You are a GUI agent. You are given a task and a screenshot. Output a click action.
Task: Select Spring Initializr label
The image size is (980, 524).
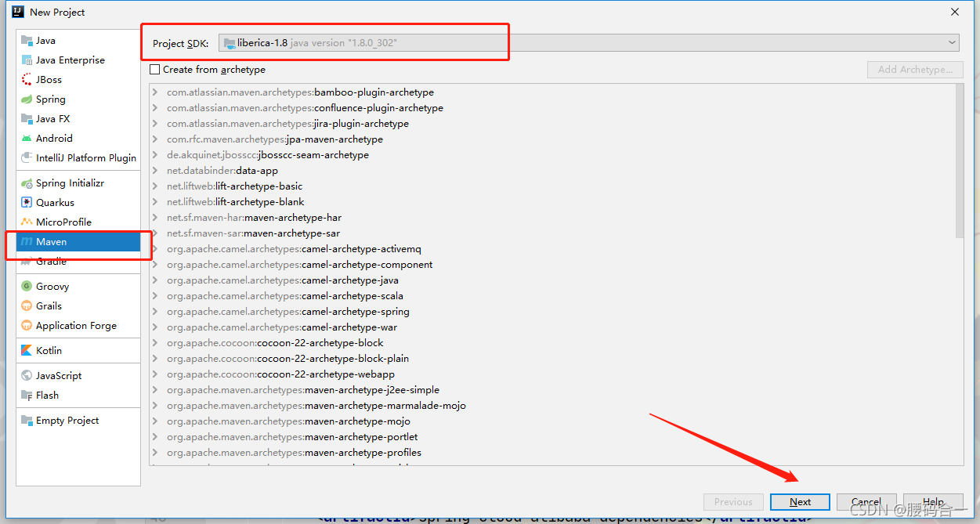(70, 183)
